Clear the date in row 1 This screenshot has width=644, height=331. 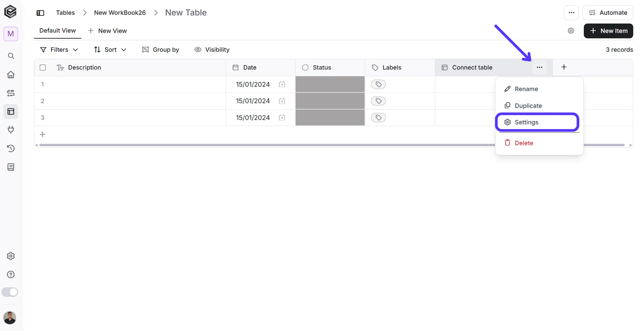pos(282,84)
